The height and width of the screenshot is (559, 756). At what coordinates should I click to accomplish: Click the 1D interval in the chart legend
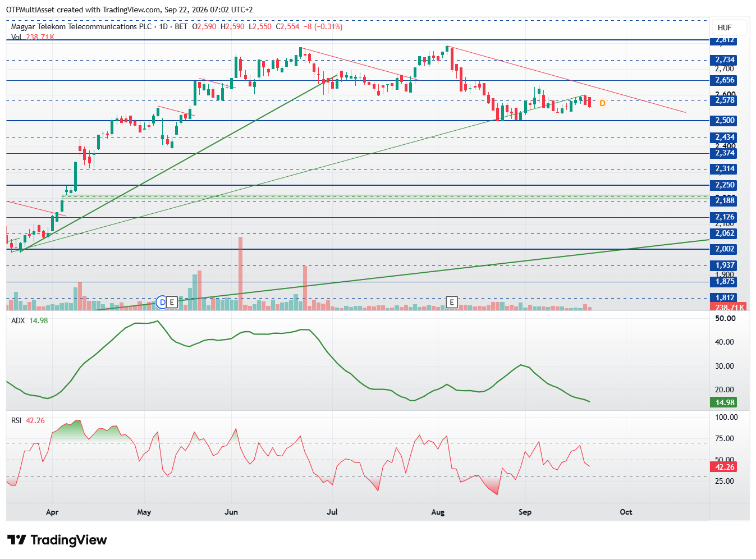coord(164,26)
